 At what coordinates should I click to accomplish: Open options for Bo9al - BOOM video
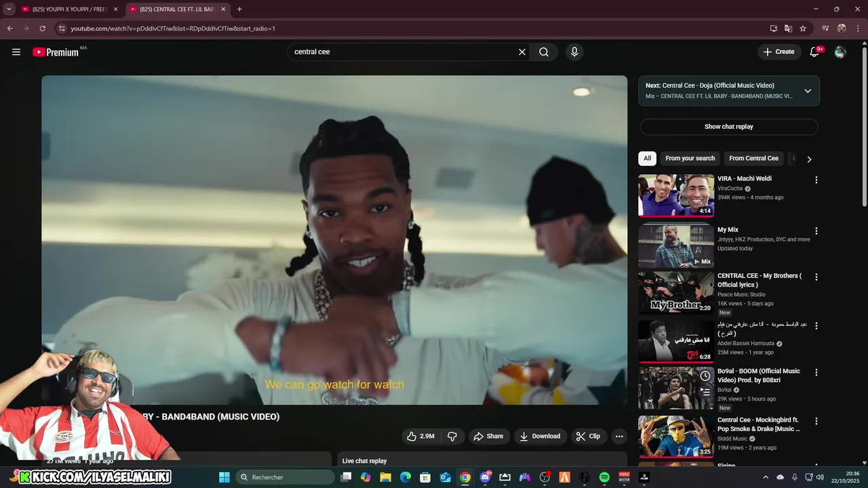click(816, 372)
